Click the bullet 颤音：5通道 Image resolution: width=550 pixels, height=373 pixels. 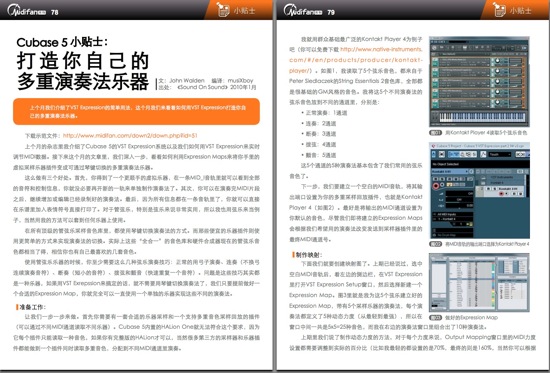(x=318, y=155)
